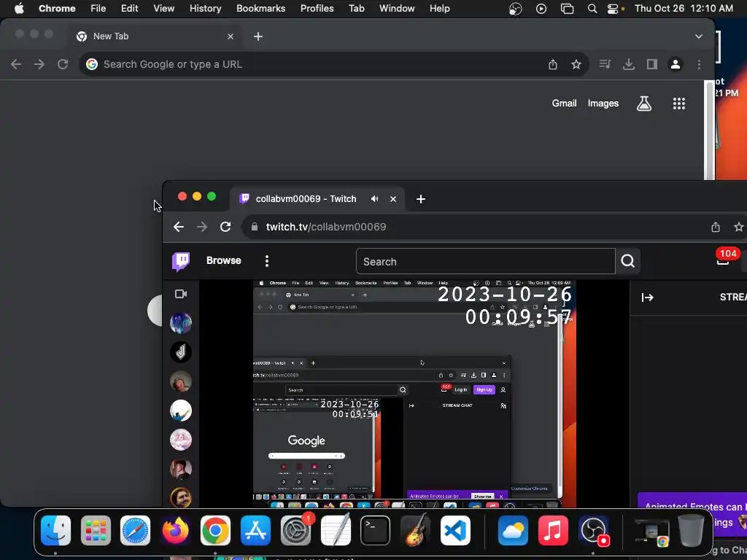Image resolution: width=747 pixels, height=560 pixels.
Task: Open the History menu
Action: coord(205,9)
